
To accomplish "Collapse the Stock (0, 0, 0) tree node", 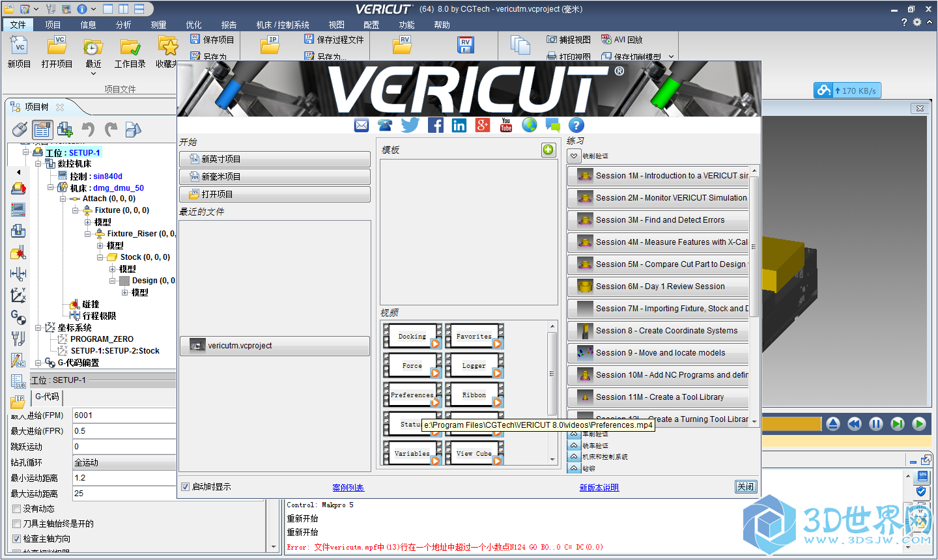I will pos(100,257).
